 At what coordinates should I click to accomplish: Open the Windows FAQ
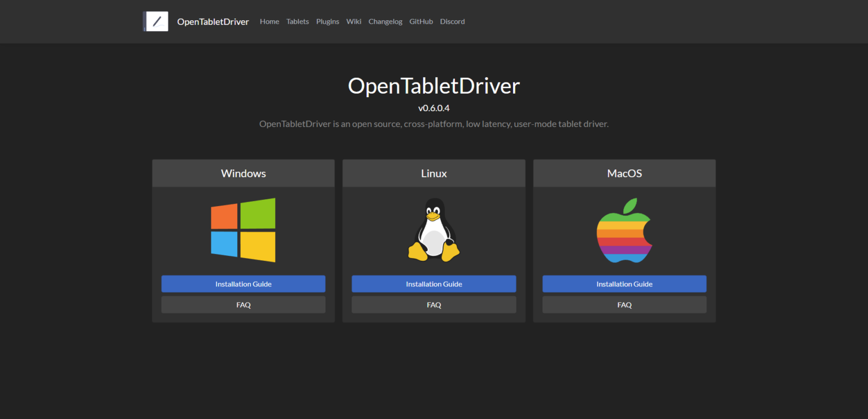(x=243, y=304)
